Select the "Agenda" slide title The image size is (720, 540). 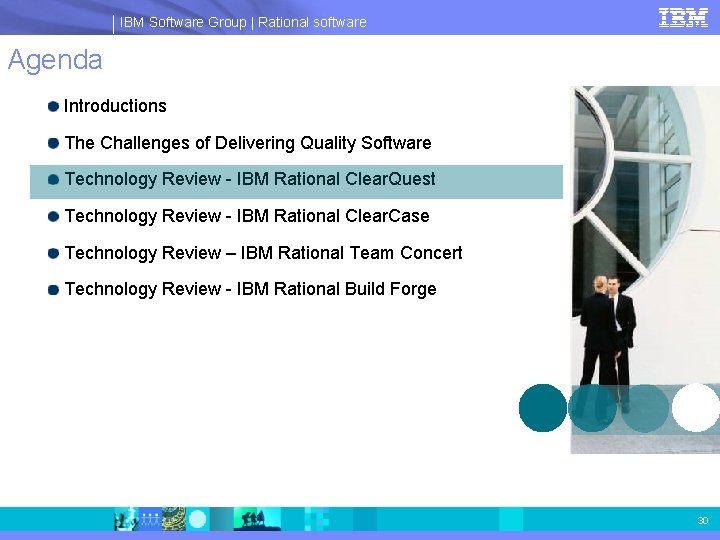[55, 60]
